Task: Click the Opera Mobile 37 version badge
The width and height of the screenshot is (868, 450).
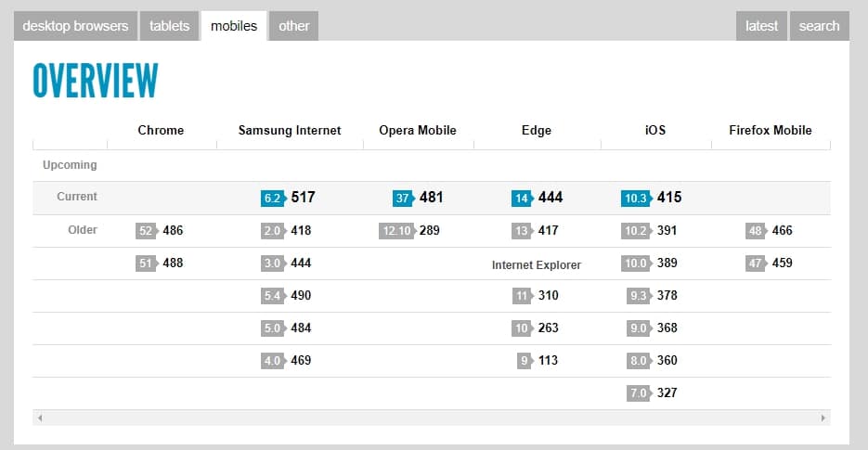Action: tap(403, 198)
